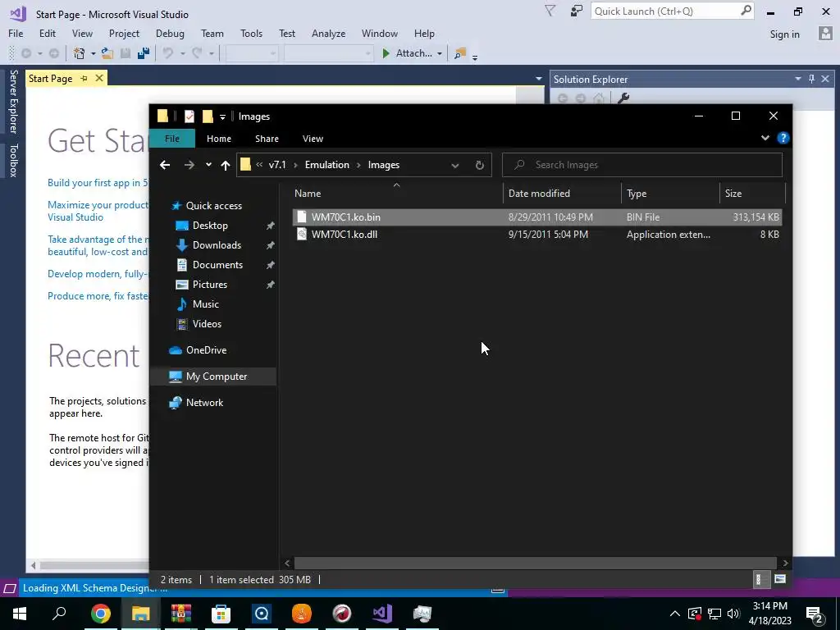
Task: Click the green Attach play button
Action: point(386,53)
